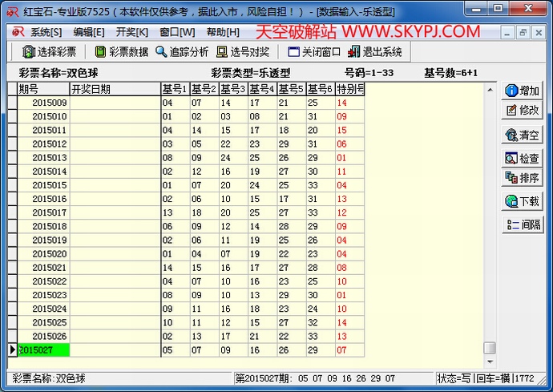Click 退出系统 exit icon
Image resolution: width=553 pixels, height=392 pixels.
pyautogui.click(x=374, y=52)
